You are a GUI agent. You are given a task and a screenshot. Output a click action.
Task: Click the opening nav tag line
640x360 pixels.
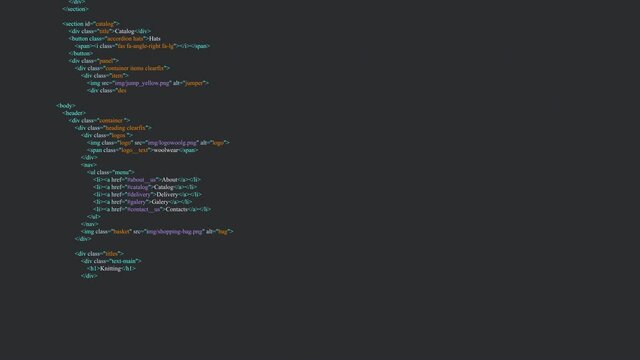tap(89, 164)
